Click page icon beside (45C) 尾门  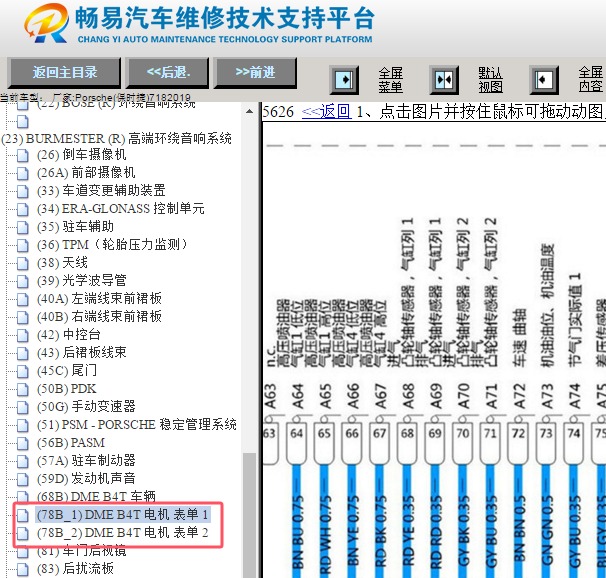[23, 371]
